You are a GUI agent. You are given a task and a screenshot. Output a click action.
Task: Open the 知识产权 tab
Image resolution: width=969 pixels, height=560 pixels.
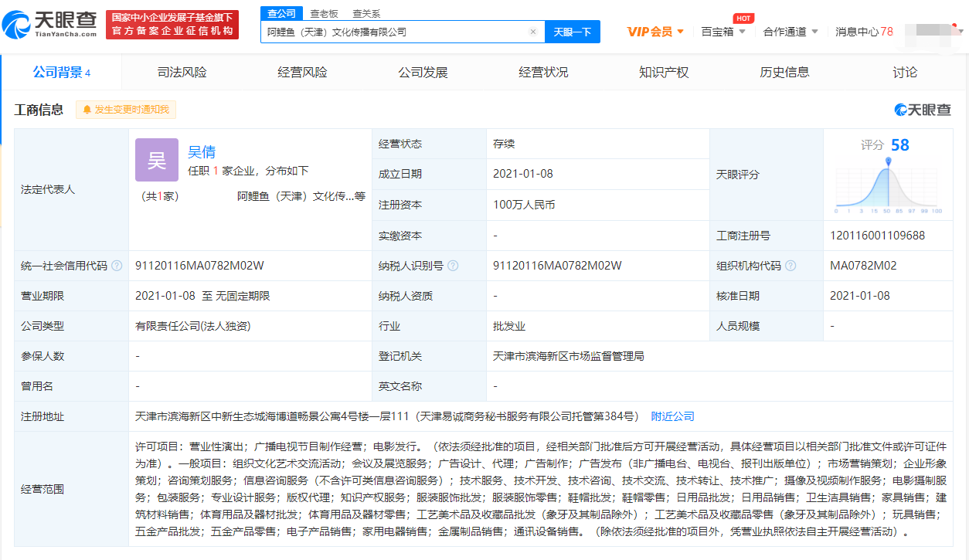(664, 72)
